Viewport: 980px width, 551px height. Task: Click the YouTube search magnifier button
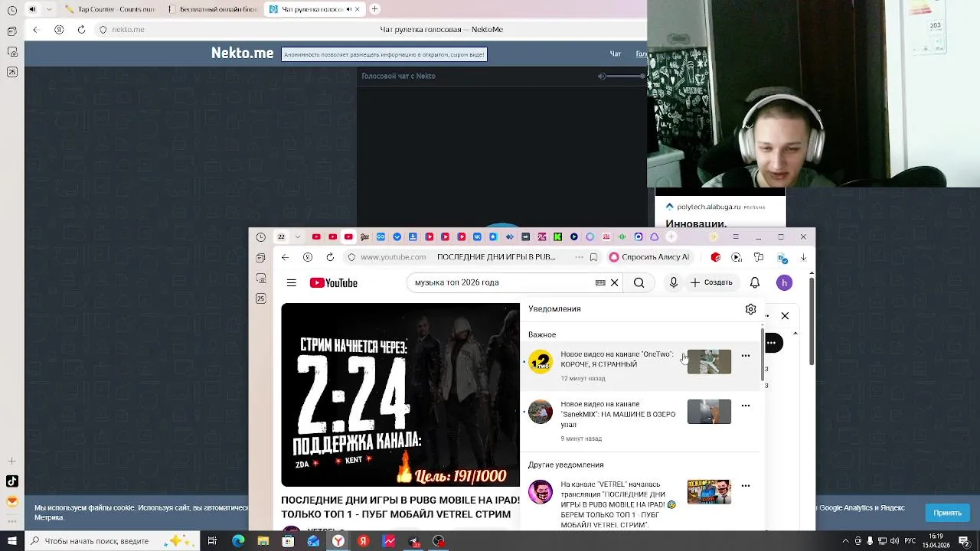coord(639,282)
